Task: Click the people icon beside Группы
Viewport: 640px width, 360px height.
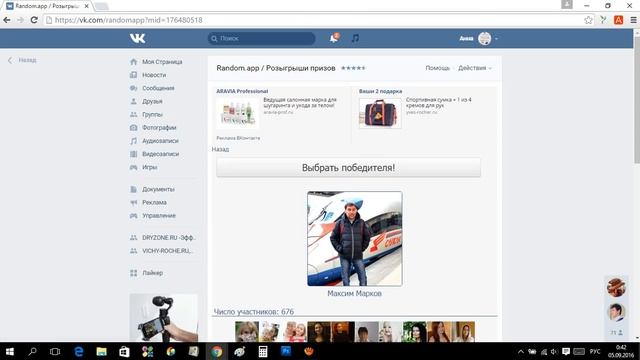Action: (x=133, y=114)
